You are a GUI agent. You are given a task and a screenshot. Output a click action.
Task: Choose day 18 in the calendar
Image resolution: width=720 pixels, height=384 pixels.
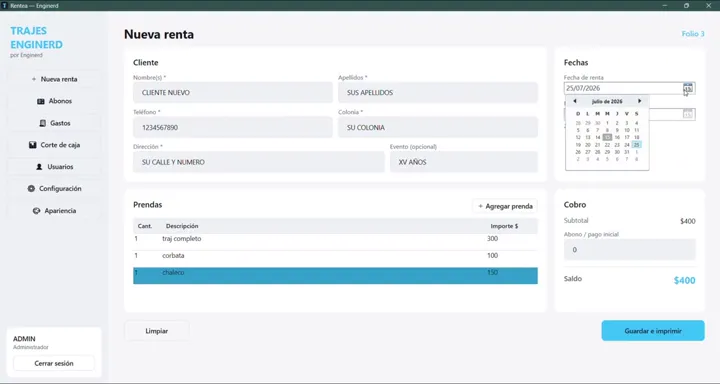636,137
